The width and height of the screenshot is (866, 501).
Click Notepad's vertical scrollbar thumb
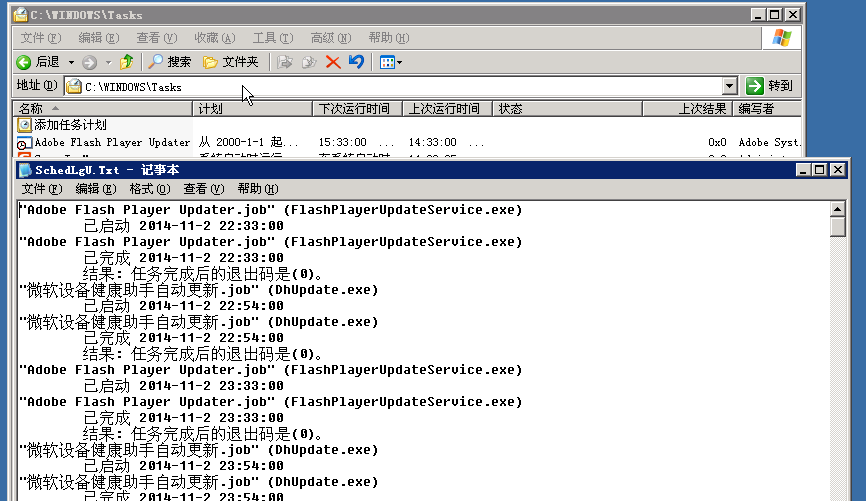[x=837, y=227]
